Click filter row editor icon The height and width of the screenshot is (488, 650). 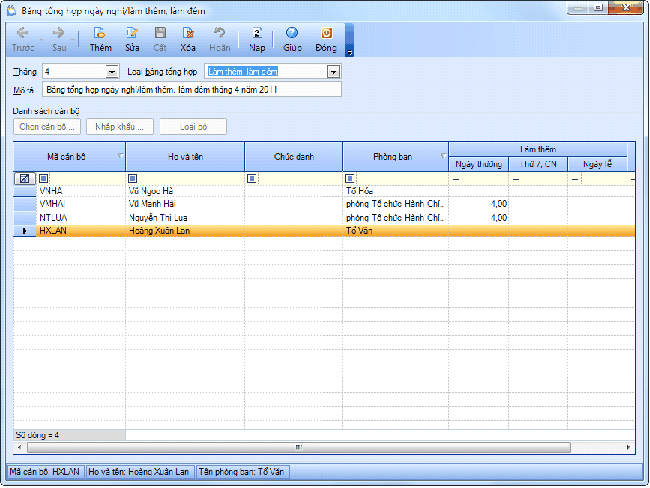coord(24,179)
